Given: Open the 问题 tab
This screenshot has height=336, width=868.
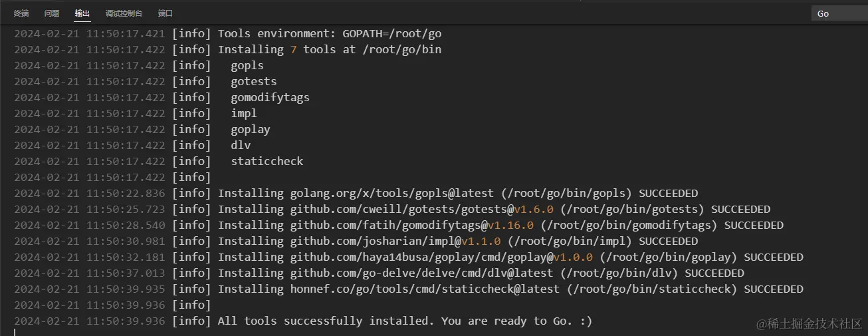Looking at the screenshot, I should tap(52, 13).
